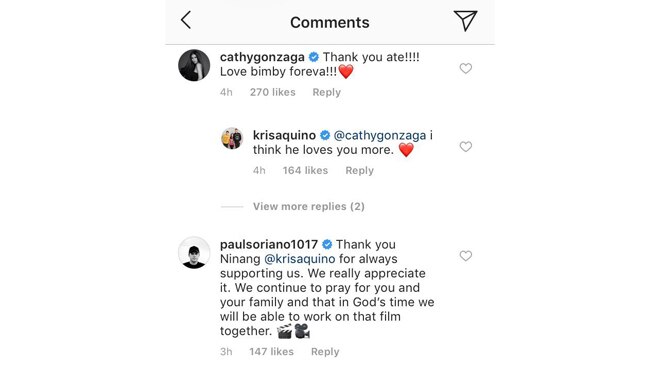
Task: Like cathygonzaga's comment with heart icon
Action: (466, 68)
